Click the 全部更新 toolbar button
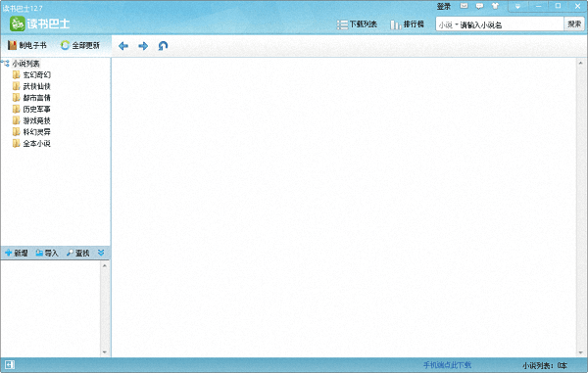The height and width of the screenshot is (373, 588). point(80,45)
